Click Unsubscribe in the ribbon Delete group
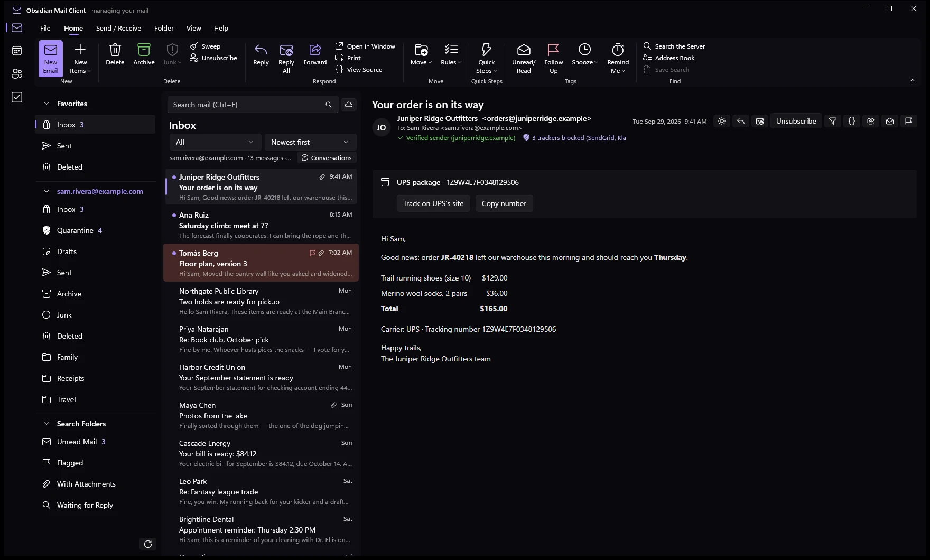The height and width of the screenshot is (560, 930). coord(213,58)
